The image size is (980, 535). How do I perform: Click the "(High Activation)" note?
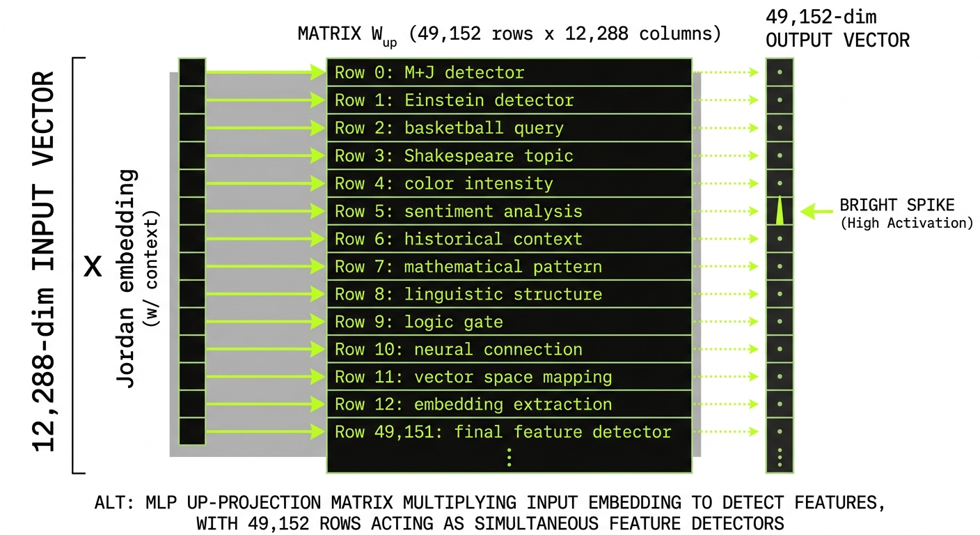pos(906,224)
